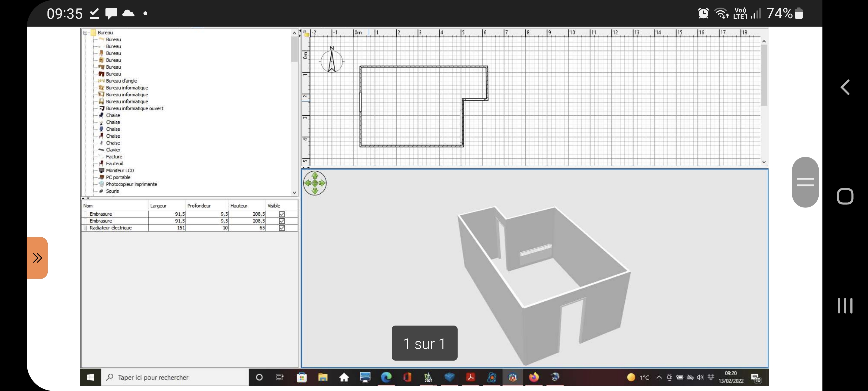Screen dimensions: 868x391
Task: Toggle Visible checkbox for second Embrasure row
Action: [x=282, y=221]
